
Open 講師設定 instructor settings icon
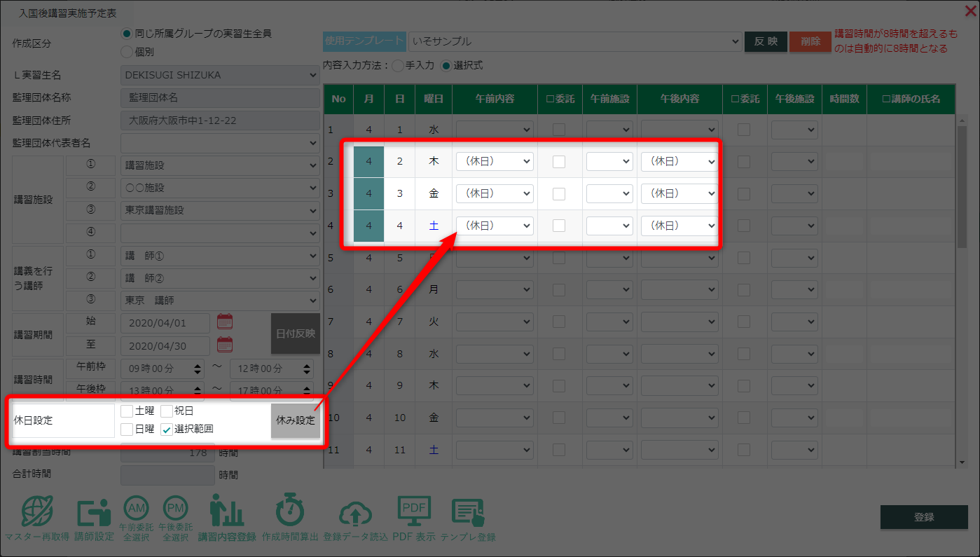point(94,513)
